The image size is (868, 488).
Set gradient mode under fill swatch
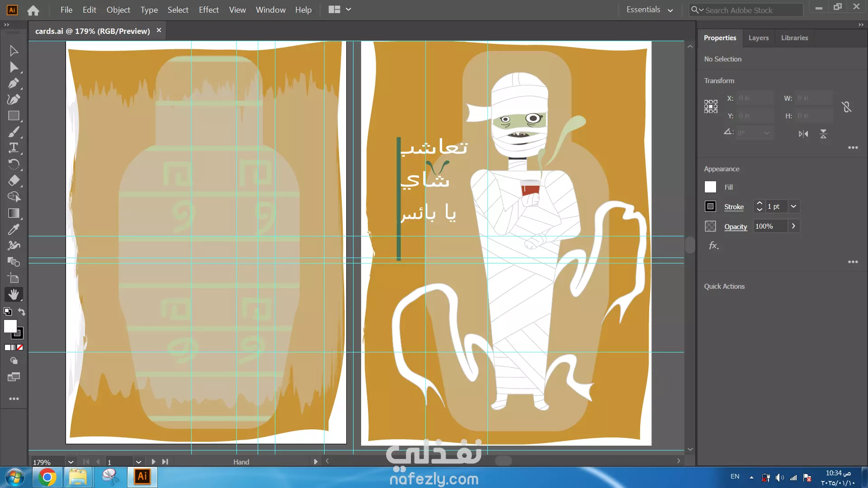point(14,347)
